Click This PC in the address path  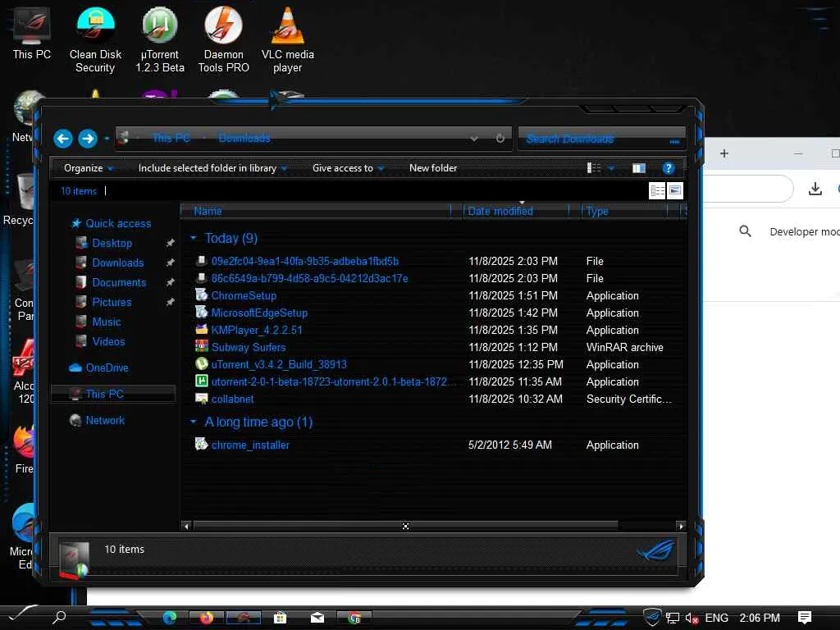point(171,138)
